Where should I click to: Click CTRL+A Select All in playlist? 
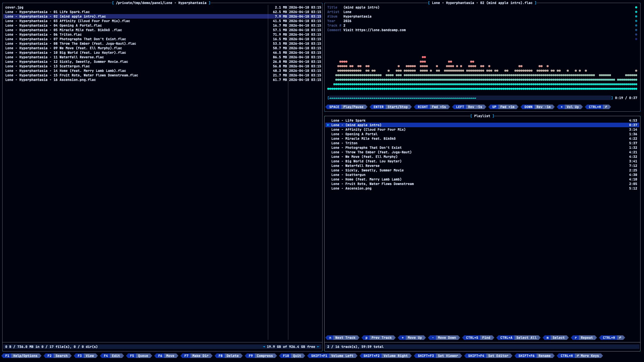[x=518, y=338]
